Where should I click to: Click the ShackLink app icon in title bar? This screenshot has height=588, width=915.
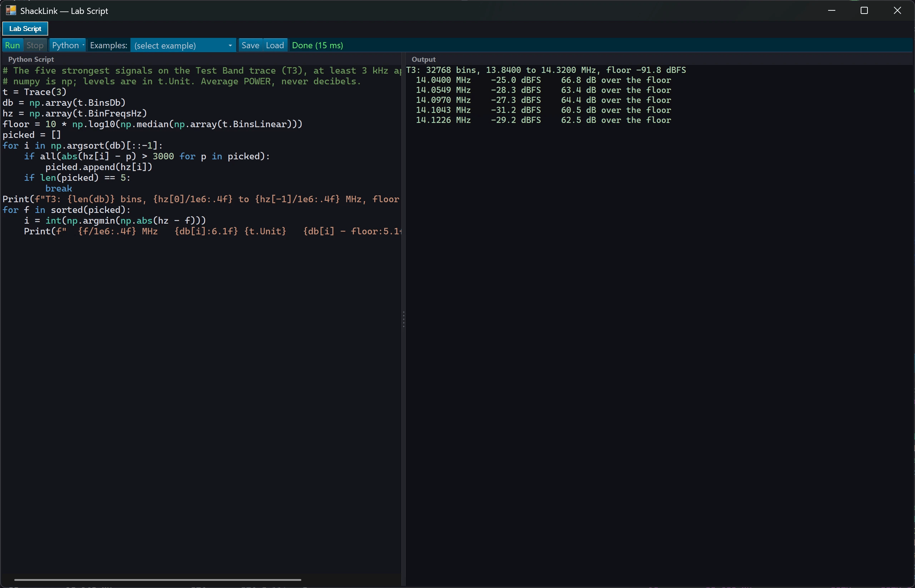tap(11, 10)
